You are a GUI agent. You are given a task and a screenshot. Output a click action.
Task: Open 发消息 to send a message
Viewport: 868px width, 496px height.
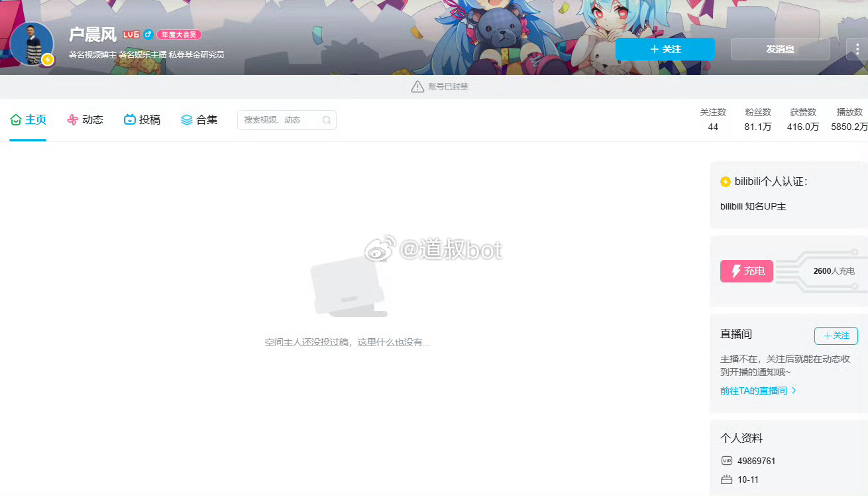tap(780, 49)
